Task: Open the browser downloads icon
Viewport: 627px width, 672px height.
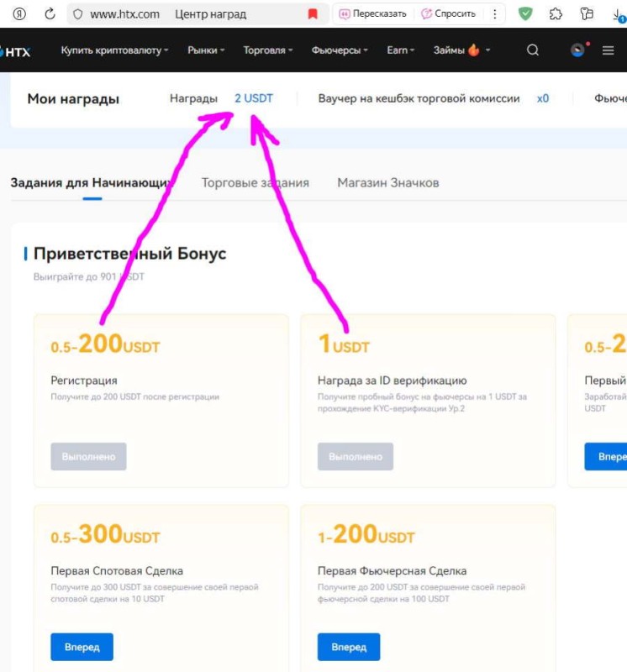Action: coord(618,13)
